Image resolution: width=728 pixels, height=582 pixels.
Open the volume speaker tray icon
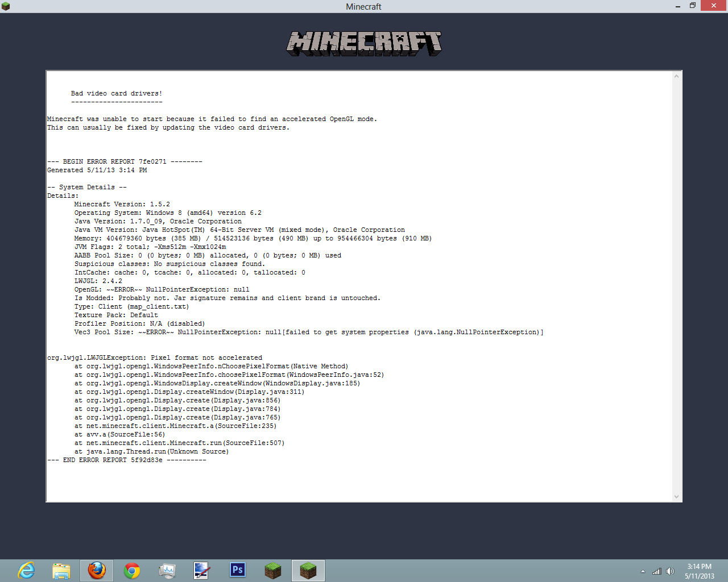(x=670, y=571)
